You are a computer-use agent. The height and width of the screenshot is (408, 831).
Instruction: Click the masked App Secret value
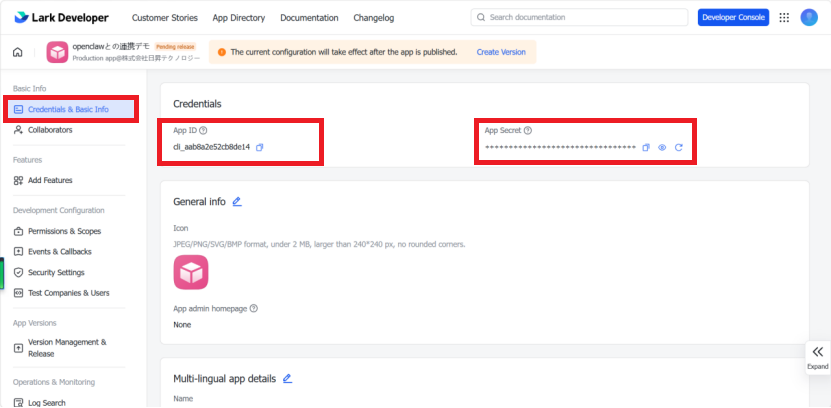tap(560, 147)
